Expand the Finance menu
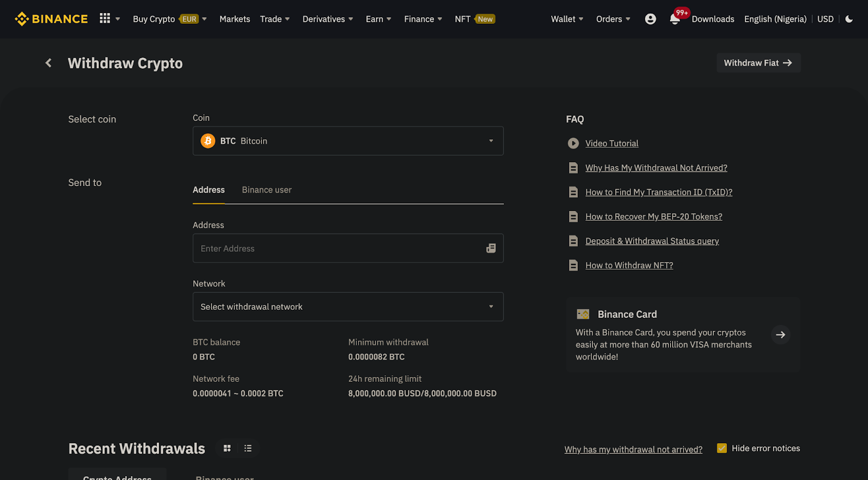The height and width of the screenshot is (480, 868). pyautogui.click(x=423, y=19)
